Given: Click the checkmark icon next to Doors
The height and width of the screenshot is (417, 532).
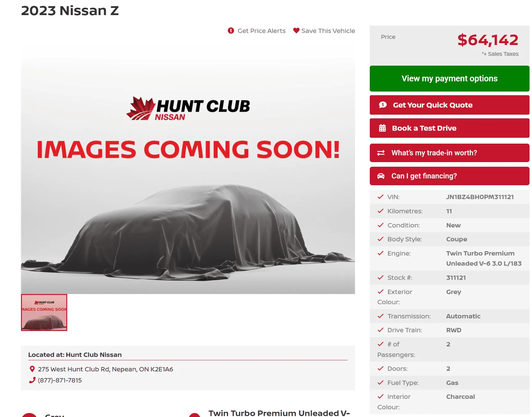Looking at the screenshot, I should click(381, 368).
